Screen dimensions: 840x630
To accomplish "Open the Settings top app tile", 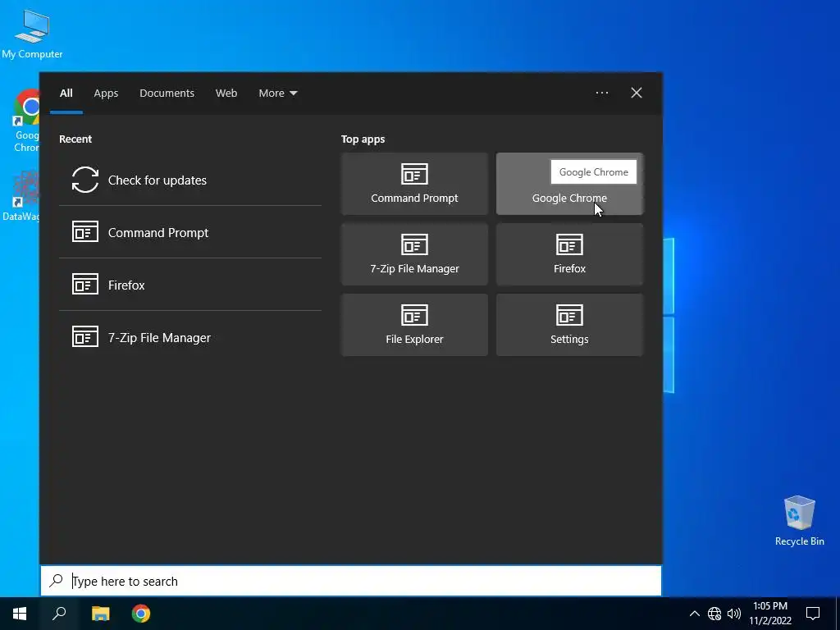I will point(569,325).
